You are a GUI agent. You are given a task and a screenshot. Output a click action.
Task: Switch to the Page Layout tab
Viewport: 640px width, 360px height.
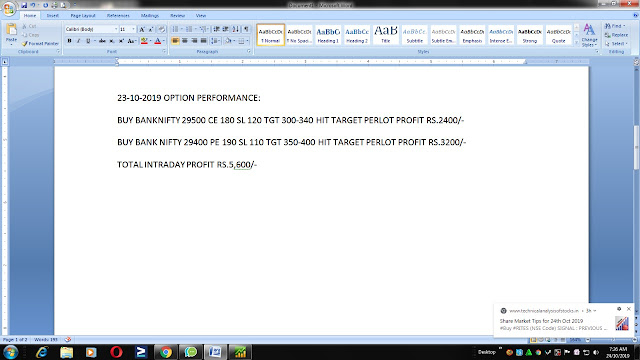tap(83, 16)
